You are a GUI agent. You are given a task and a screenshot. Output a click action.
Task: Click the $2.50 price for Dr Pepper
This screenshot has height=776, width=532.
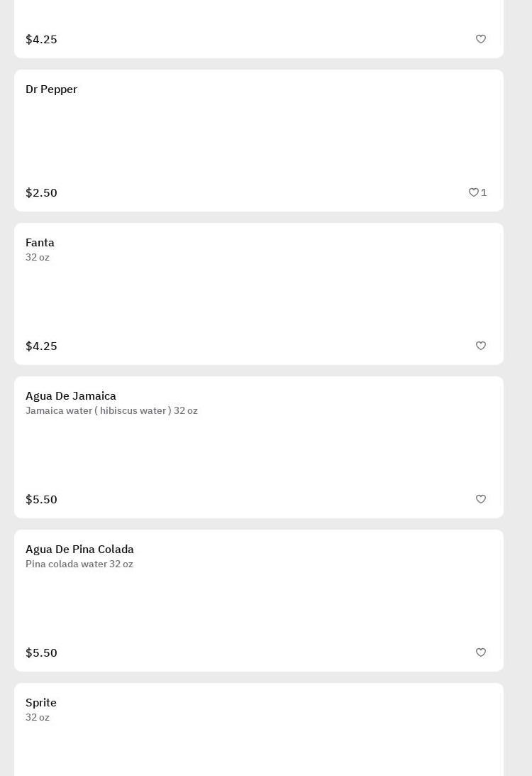pos(41,193)
